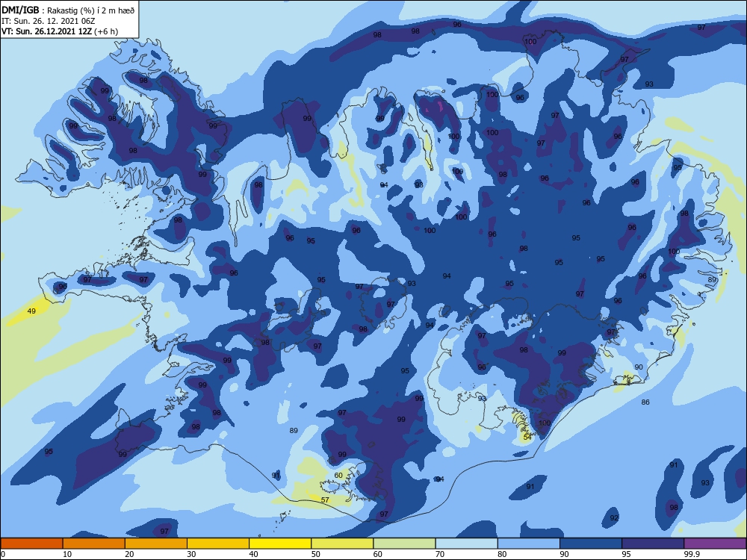Click the '86' humidity value over the sea

[x=645, y=402]
